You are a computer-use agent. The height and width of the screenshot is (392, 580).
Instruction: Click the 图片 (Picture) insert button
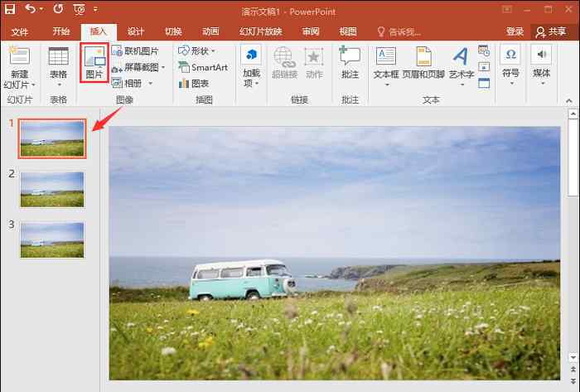pyautogui.click(x=94, y=62)
